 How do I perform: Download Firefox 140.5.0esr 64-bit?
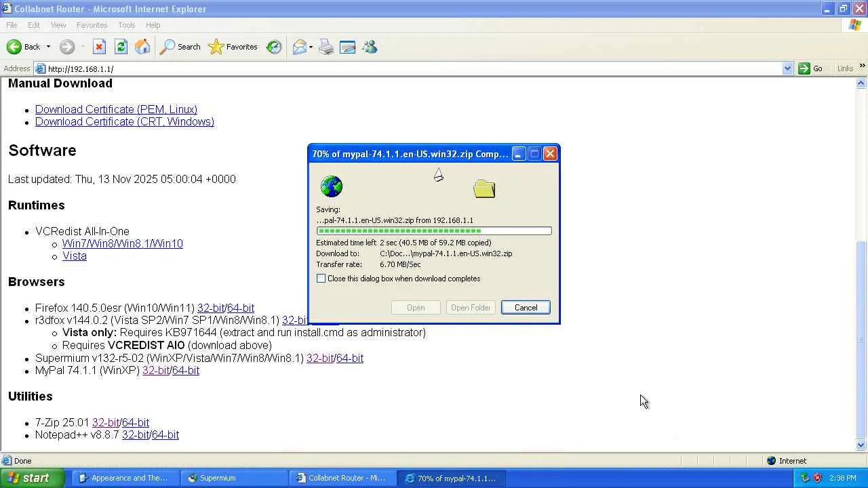tap(241, 308)
